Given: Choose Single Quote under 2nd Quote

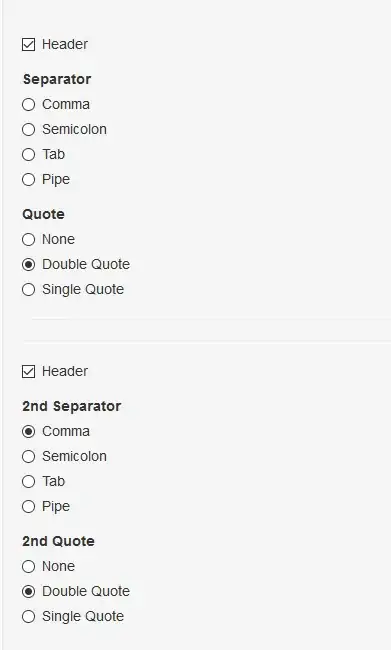Looking at the screenshot, I should [x=28, y=616].
